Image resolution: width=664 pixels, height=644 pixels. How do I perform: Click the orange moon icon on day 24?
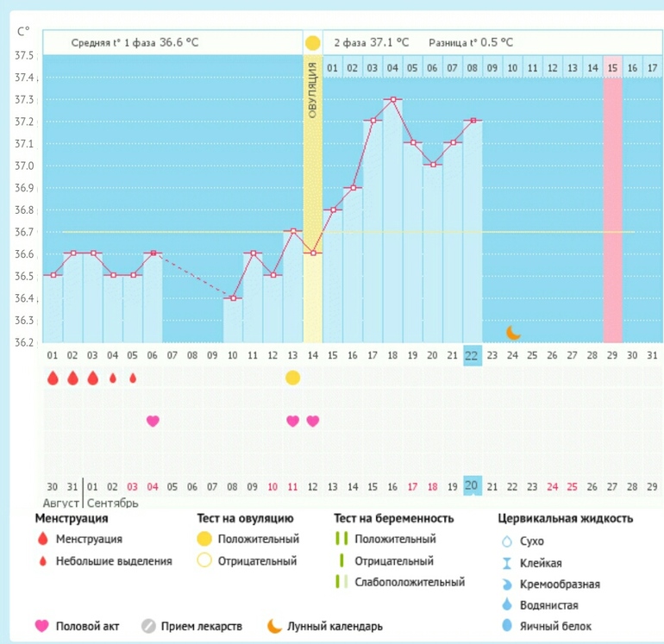tap(513, 332)
